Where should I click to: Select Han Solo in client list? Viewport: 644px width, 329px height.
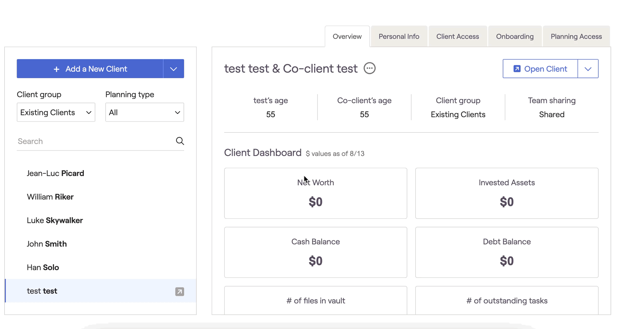pos(100,267)
